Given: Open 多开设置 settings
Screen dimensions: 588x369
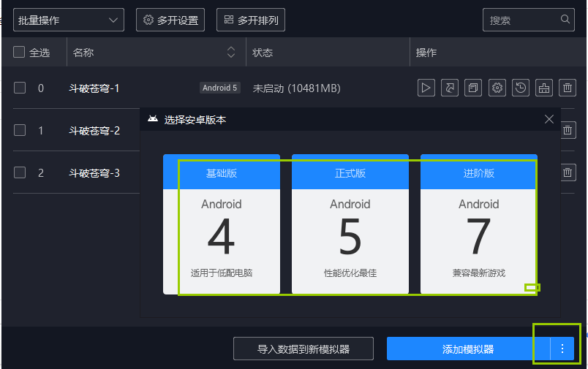Looking at the screenshot, I should click(x=170, y=20).
